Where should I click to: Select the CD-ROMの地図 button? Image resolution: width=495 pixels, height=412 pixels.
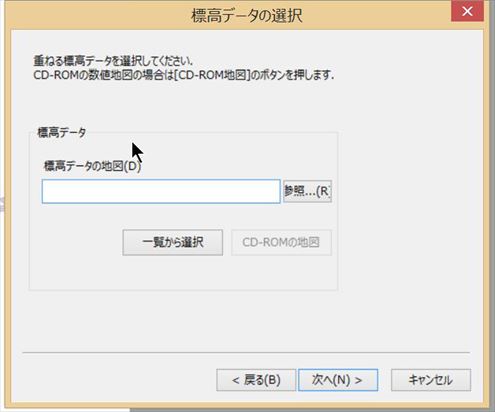point(281,242)
